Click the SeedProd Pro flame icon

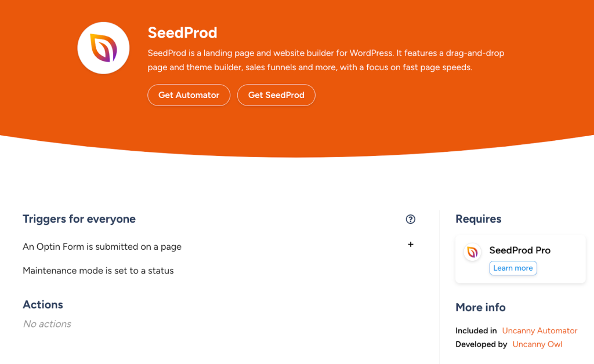pyautogui.click(x=473, y=253)
